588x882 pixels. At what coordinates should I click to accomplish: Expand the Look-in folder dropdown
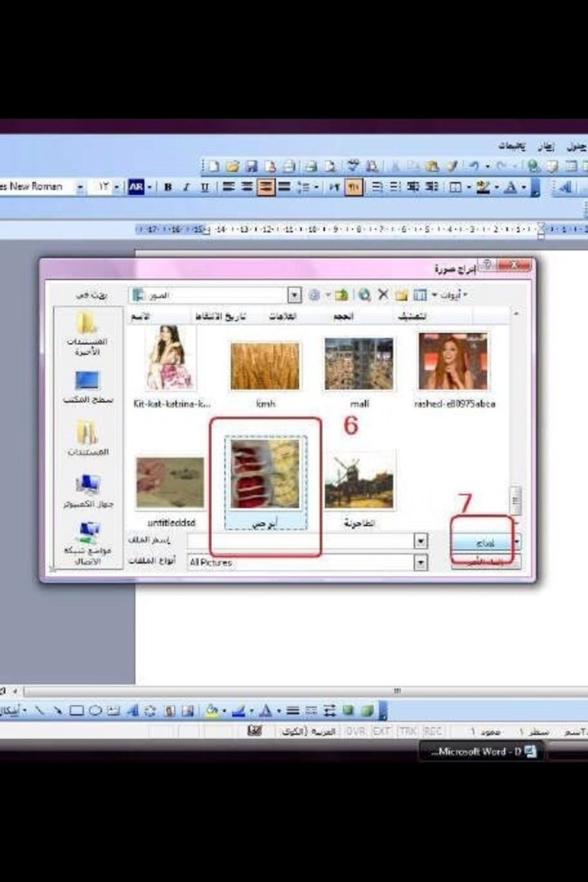(x=294, y=295)
